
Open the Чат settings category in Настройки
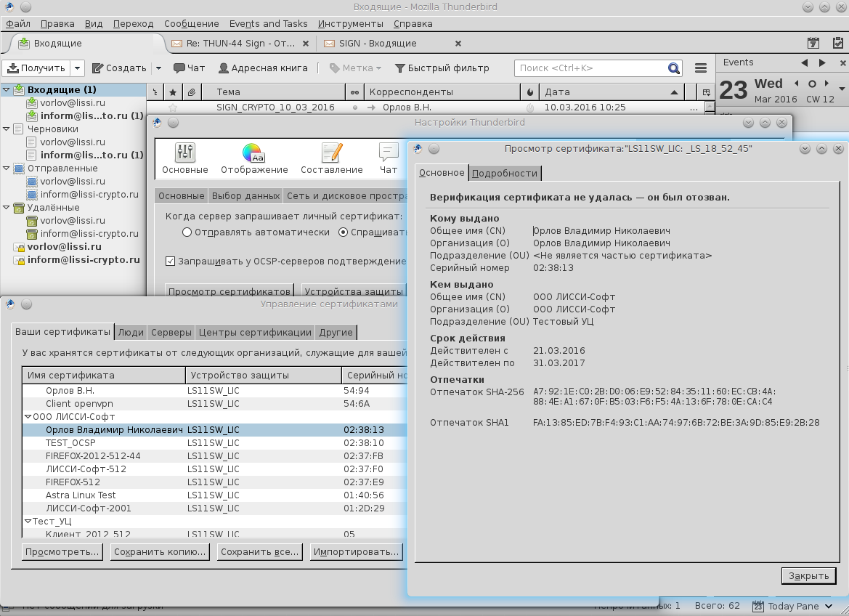[389, 158]
